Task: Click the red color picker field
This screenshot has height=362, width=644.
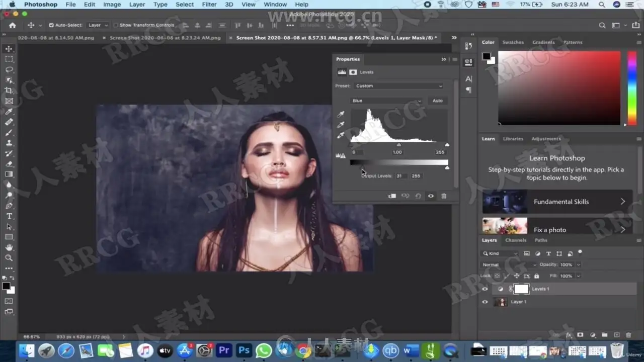Action: point(559,87)
